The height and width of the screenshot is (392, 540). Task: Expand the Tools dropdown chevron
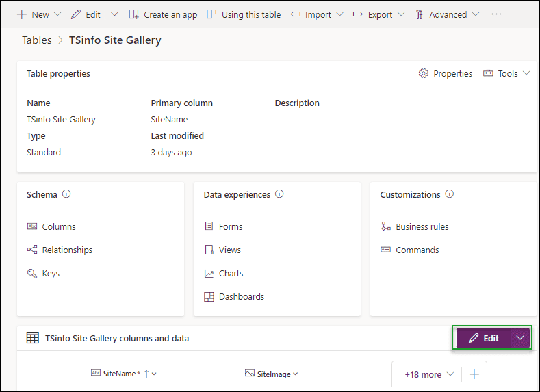[x=526, y=73]
